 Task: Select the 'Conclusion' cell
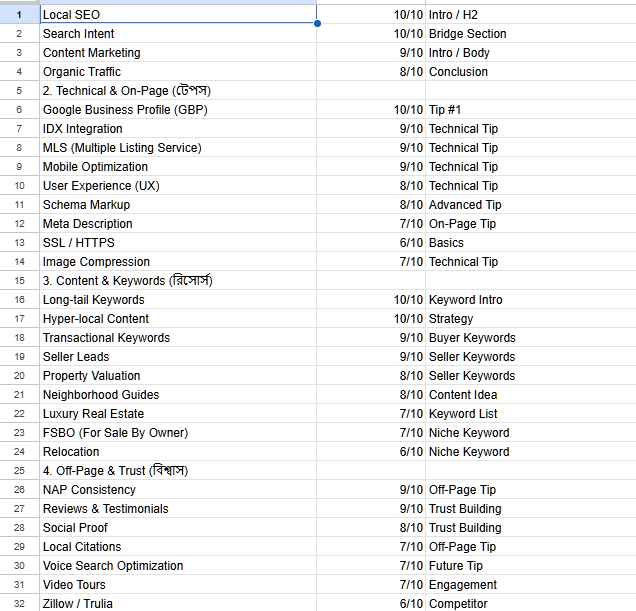(x=531, y=72)
